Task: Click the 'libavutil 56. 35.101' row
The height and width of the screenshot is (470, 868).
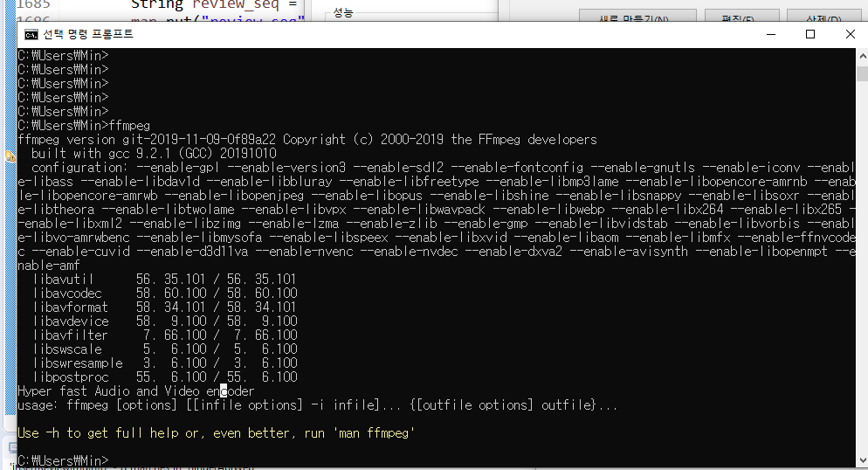Action: tap(164, 279)
